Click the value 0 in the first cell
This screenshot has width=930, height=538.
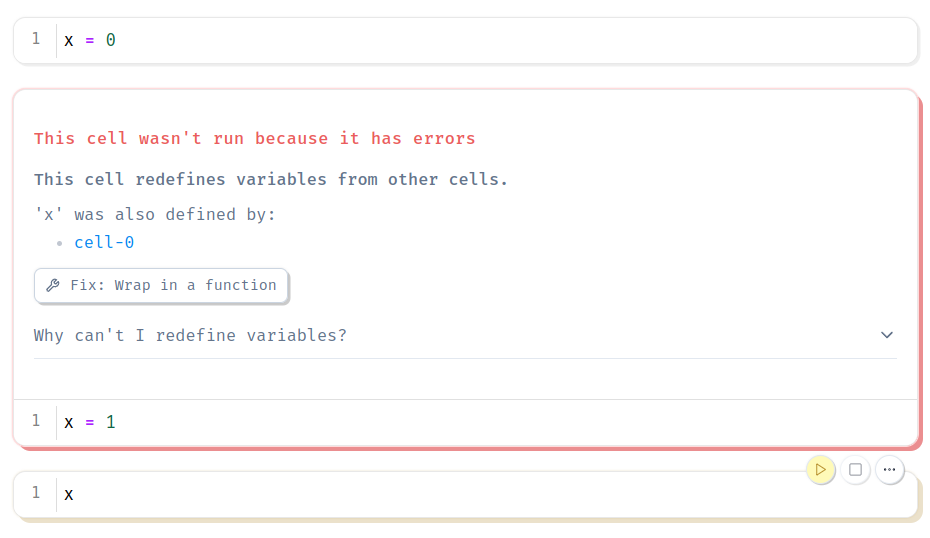pos(110,40)
